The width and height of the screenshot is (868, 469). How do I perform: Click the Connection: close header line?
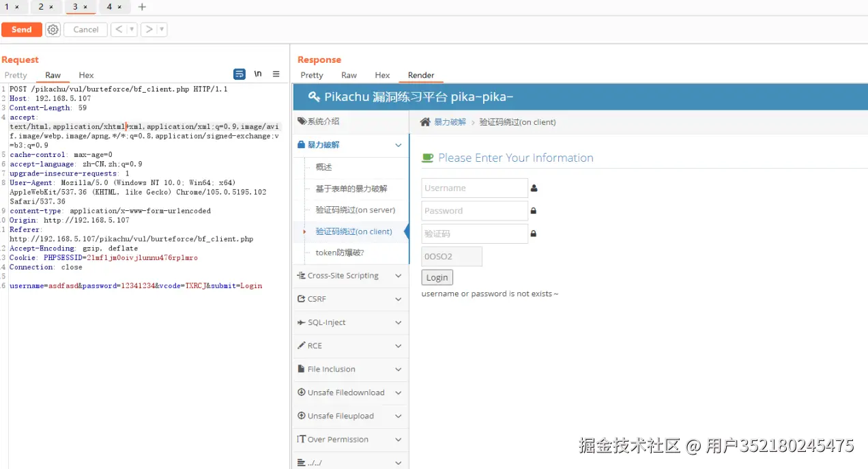point(46,268)
